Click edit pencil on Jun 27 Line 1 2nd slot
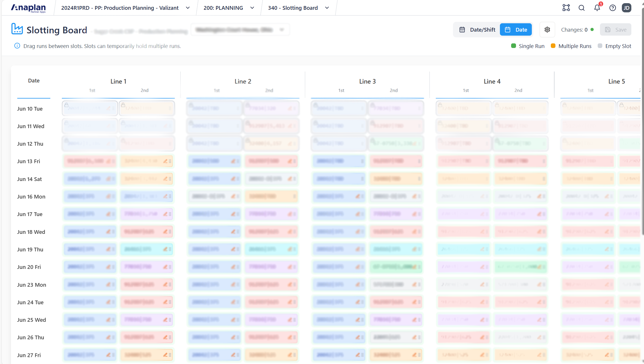 pyautogui.click(x=165, y=355)
